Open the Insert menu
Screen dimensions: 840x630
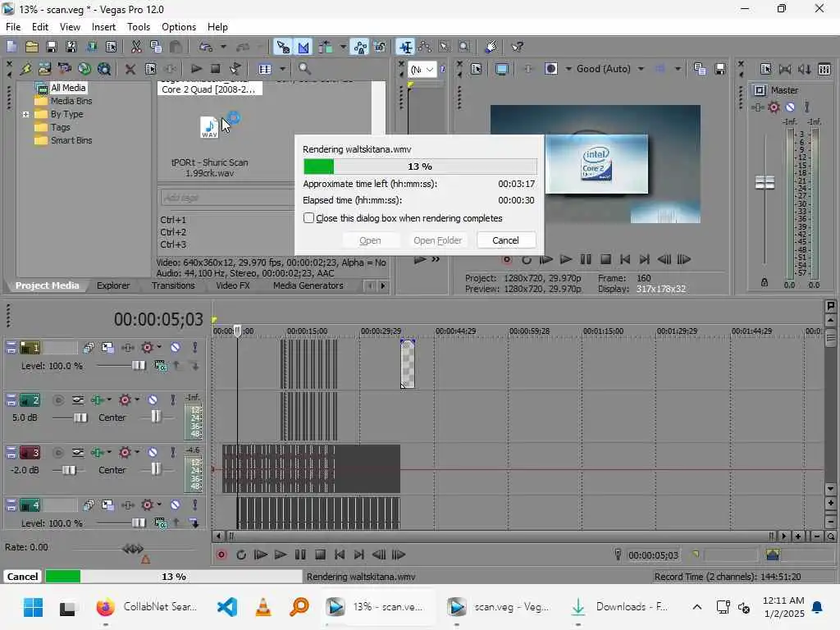[x=103, y=27]
